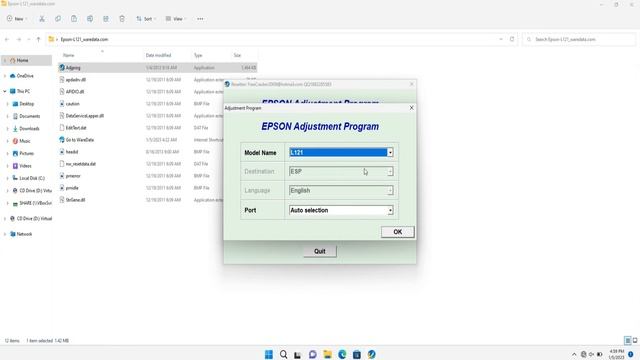The image size is (640, 360).
Task: Click the Search Epson-L121 search box
Action: point(579,40)
